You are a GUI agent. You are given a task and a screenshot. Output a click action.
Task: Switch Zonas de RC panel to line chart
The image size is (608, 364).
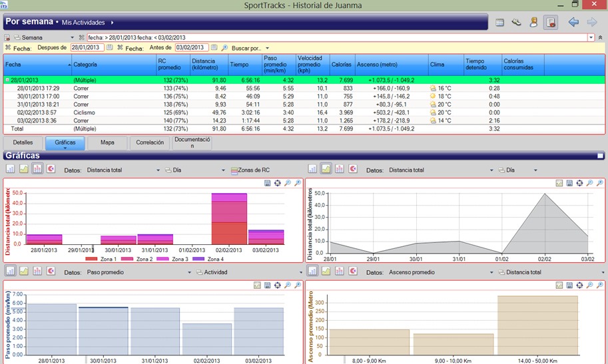(x=24, y=169)
